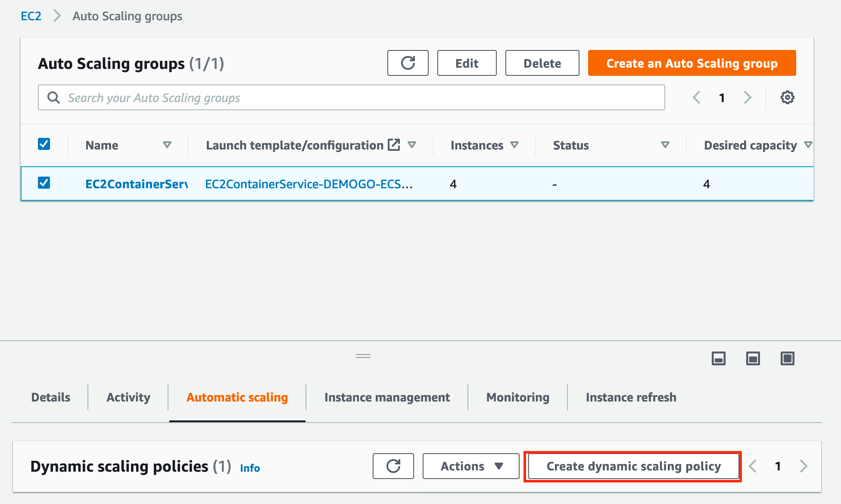Image resolution: width=841 pixels, height=504 pixels.
Task: Click the Auto Scaling groups breadcrumb text
Action: click(x=127, y=16)
